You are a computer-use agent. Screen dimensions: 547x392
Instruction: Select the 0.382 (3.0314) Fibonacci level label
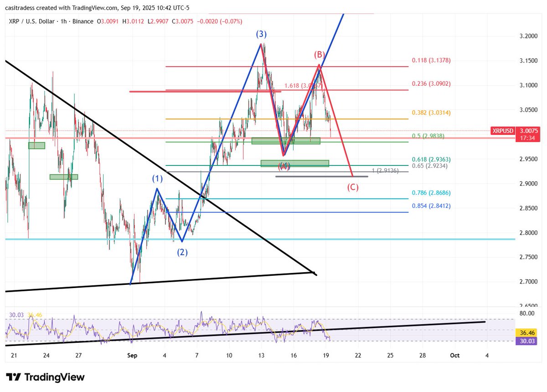coord(431,113)
